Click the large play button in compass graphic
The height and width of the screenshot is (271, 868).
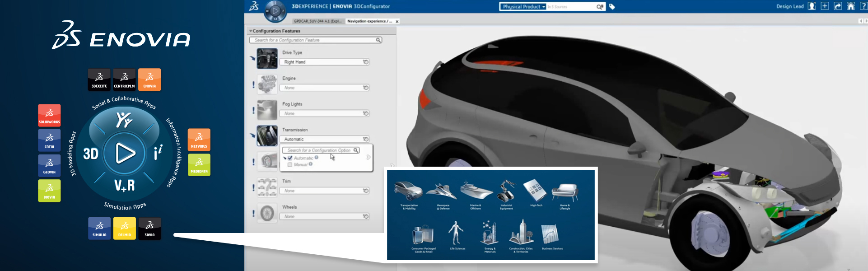125,154
